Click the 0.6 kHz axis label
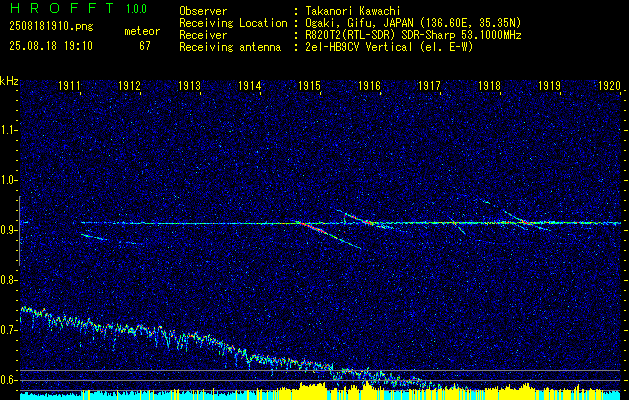Viewport: 629px width, 400px height. point(8,380)
